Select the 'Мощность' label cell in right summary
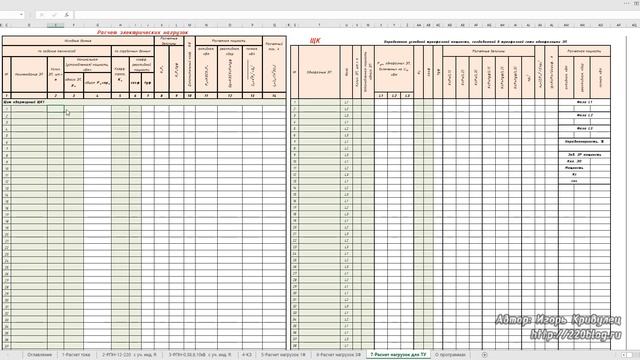 point(574,168)
